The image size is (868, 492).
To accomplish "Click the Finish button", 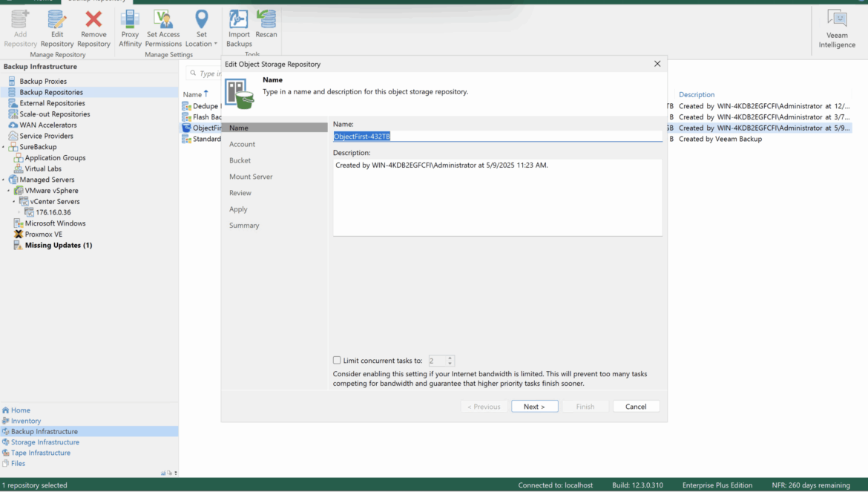I will pos(585,406).
